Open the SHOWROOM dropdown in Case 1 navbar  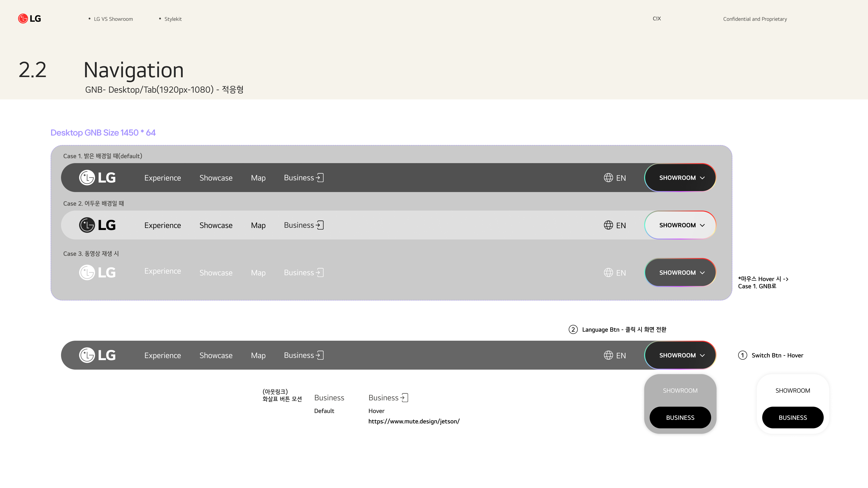tap(681, 178)
